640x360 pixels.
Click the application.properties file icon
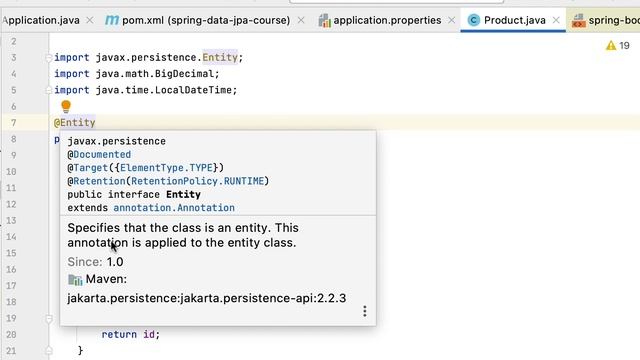click(x=324, y=20)
